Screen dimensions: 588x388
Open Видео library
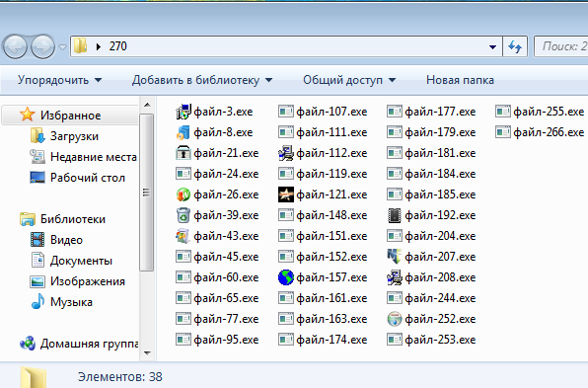pos(66,240)
